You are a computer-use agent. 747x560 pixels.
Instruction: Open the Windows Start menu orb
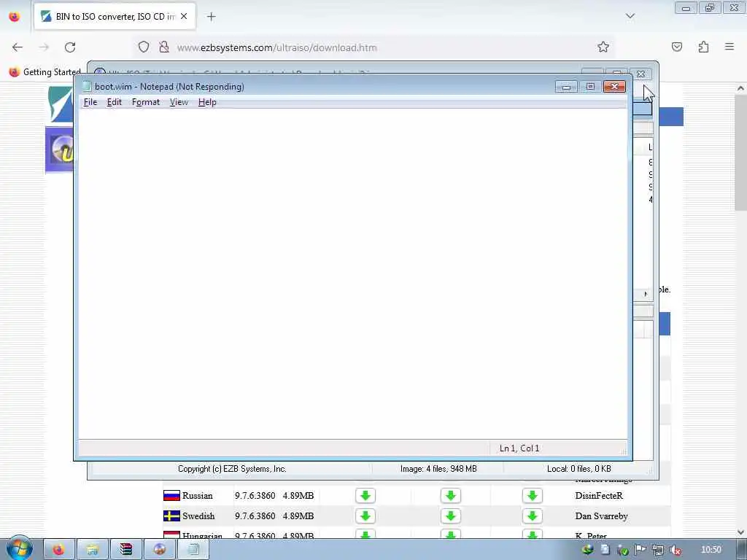[19, 548]
